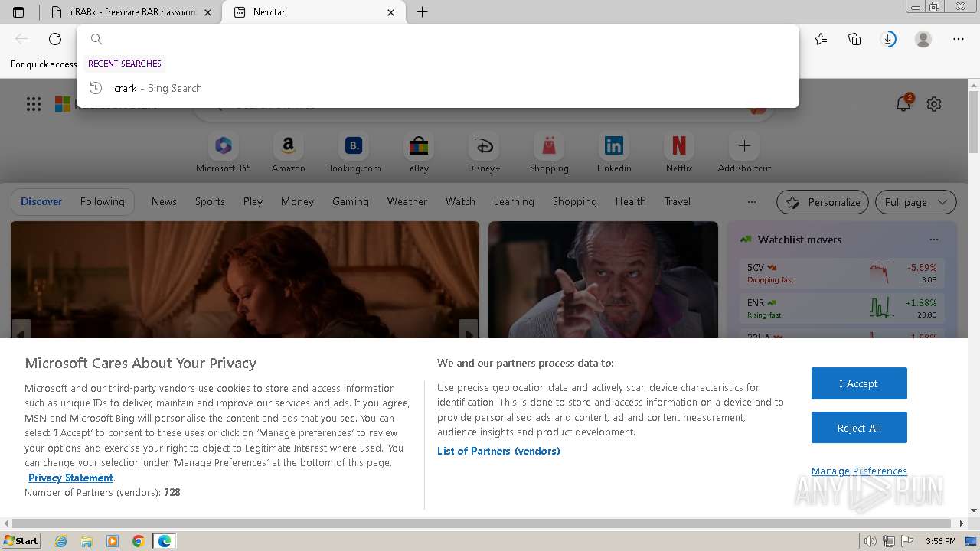Open the profile avatar icon

923,39
